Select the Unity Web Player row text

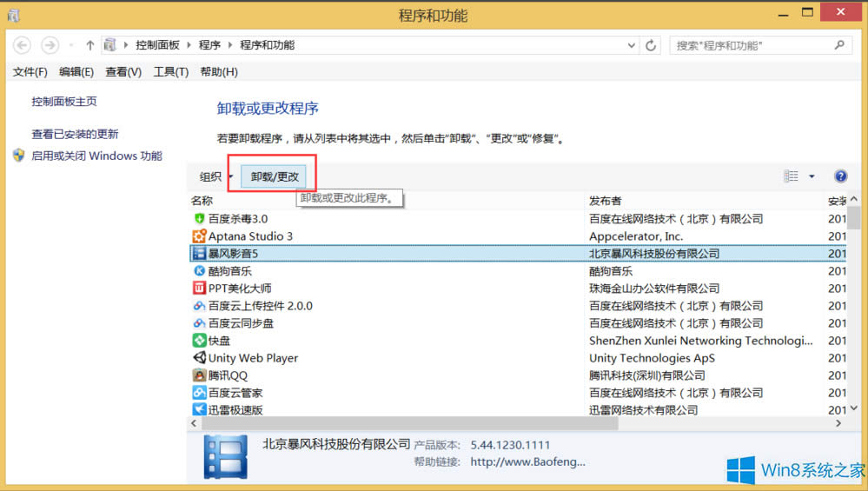pyautogui.click(x=253, y=358)
